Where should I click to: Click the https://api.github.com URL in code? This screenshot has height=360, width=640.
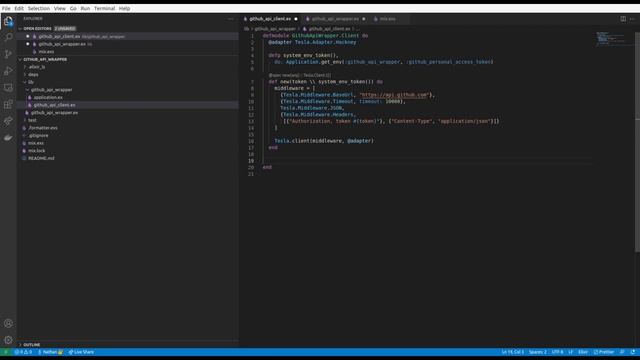tap(394, 95)
